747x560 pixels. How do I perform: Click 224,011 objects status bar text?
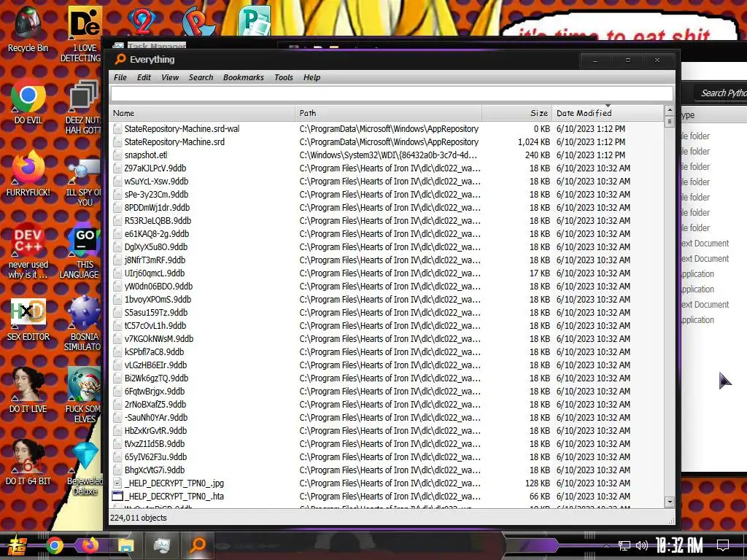(x=139, y=518)
